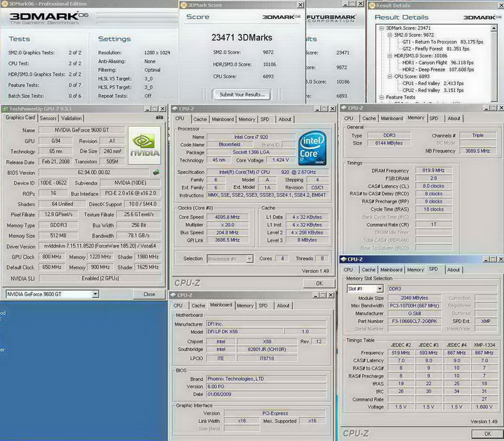Open SPD tab in CPU-Z processor window
This screenshot has width=504, height=441.
tap(265, 119)
